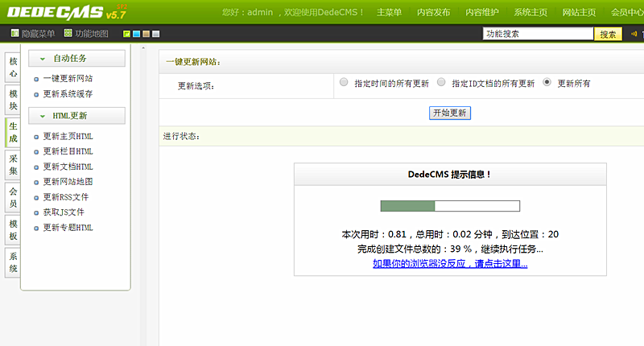
Task: Click the DedeCMS 提示信息 header
Action: (x=450, y=175)
